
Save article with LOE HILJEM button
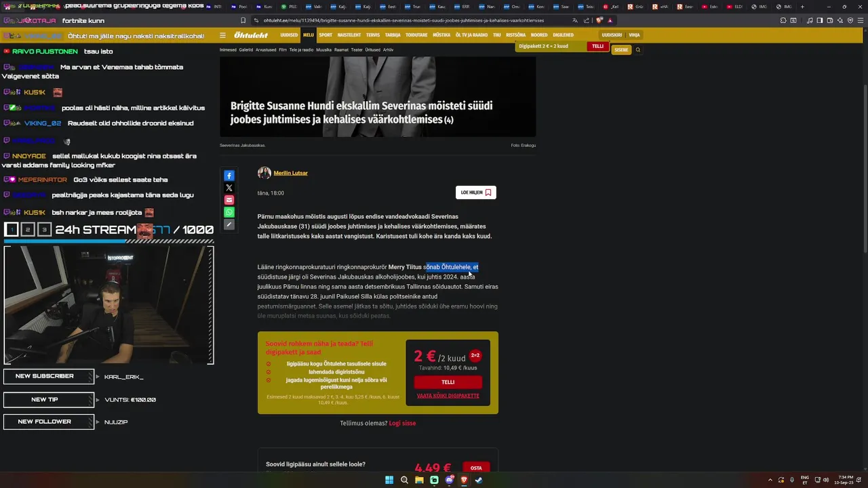point(476,192)
